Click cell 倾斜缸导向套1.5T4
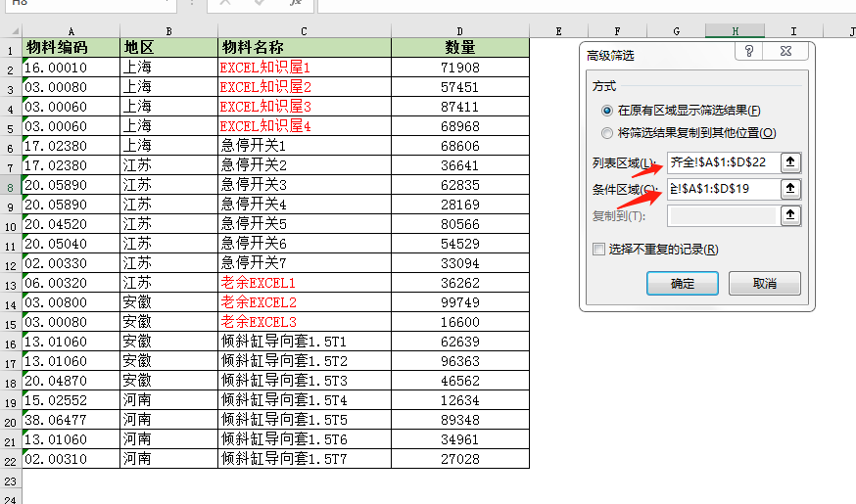This screenshot has height=504, width=856. tap(304, 400)
